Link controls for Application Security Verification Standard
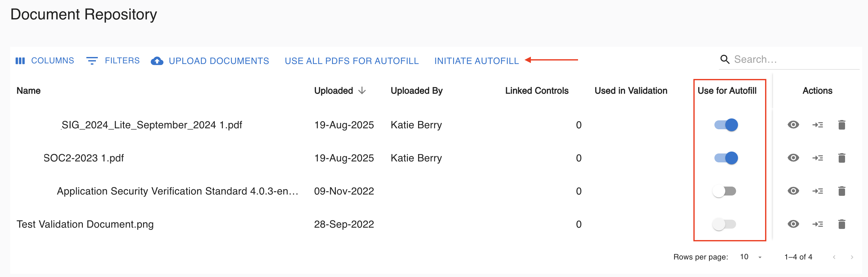Image resolution: width=868 pixels, height=277 pixels. point(817,191)
